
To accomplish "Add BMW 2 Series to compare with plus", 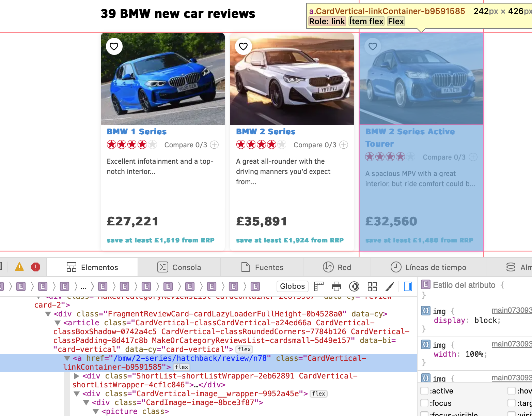I will click(x=344, y=145).
